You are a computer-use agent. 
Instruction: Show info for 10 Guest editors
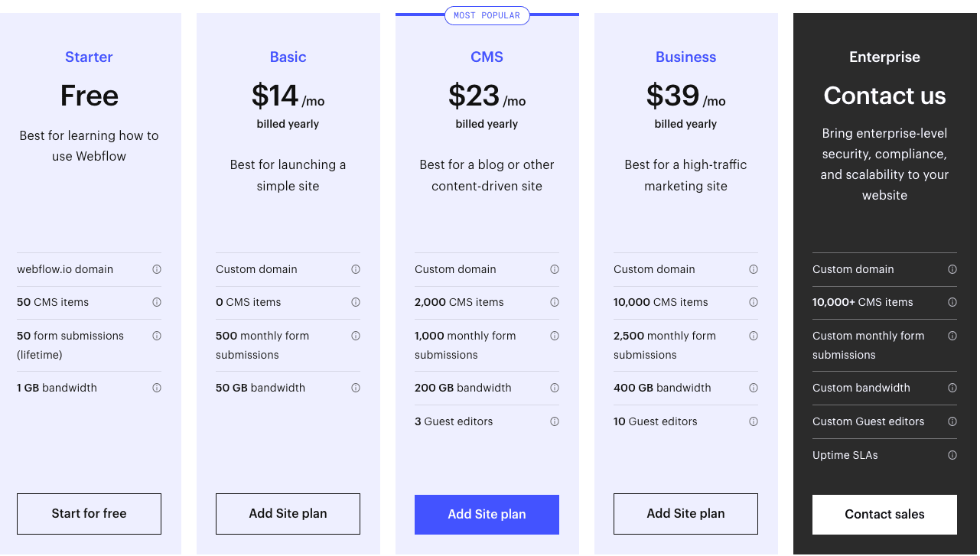coord(754,421)
